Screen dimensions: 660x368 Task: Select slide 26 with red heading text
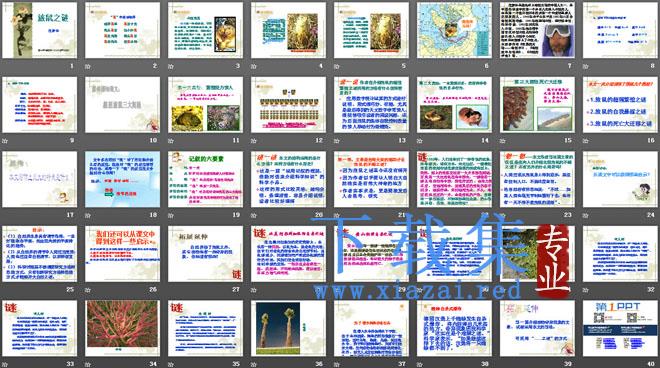pos(122,254)
